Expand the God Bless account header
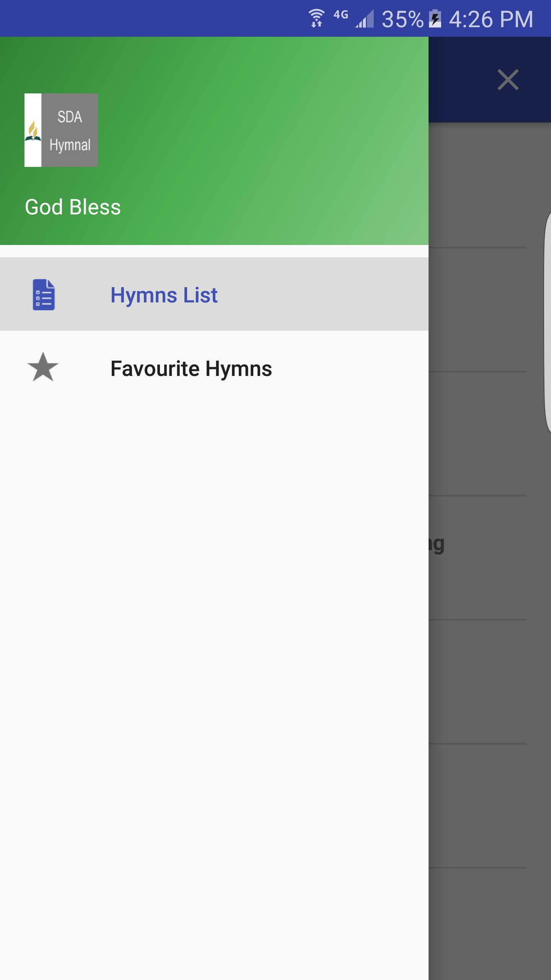This screenshot has width=551, height=980. tap(73, 207)
